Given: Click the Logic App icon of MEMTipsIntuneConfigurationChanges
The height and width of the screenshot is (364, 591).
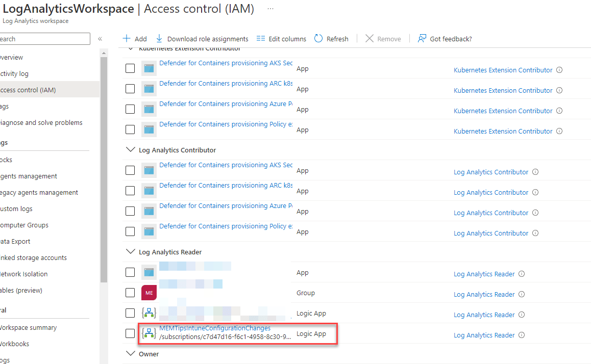Looking at the screenshot, I should (149, 333).
